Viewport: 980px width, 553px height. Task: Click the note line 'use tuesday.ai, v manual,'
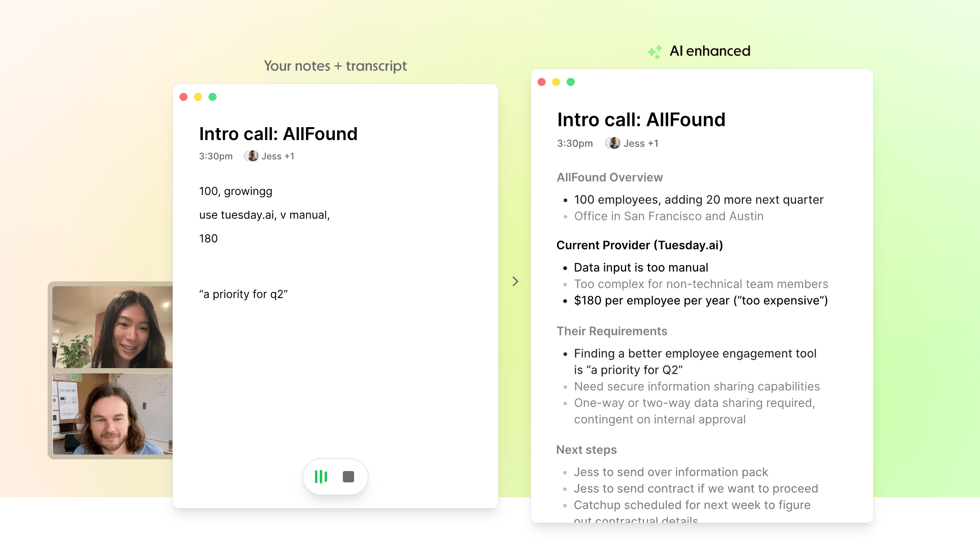pos(264,215)
